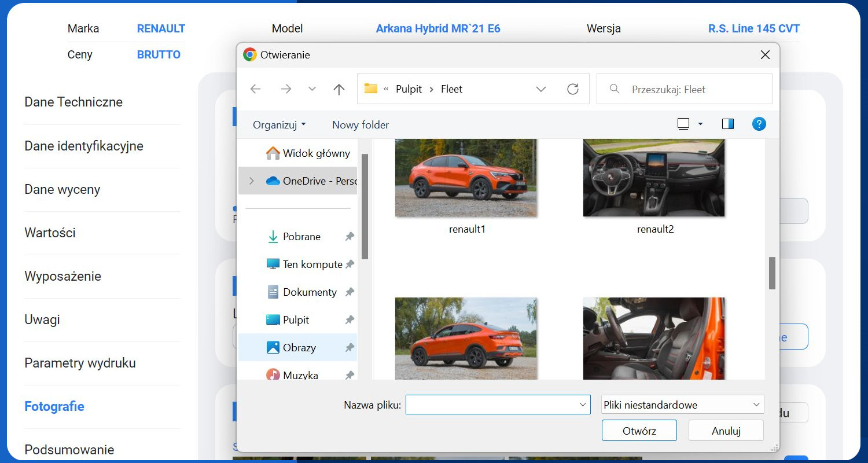The width and height of the screenshot is (868, 463).
Task: Change view layout icon
Action: tap(683, 124)
